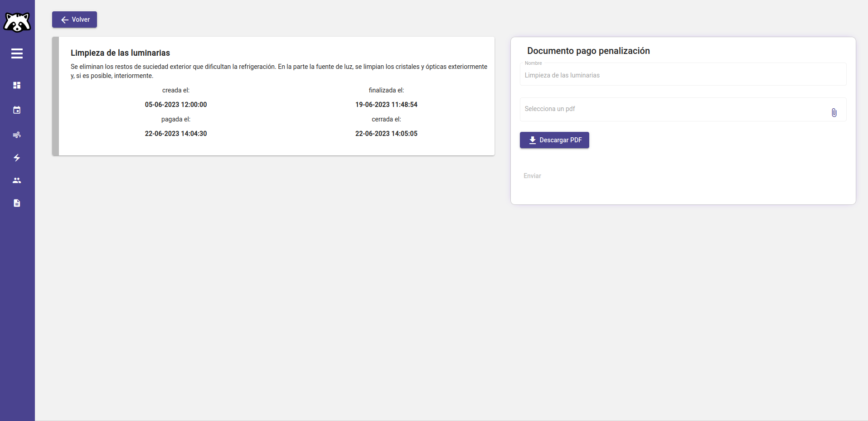
Task: Click the Enviar button
Action: (532, 176)
